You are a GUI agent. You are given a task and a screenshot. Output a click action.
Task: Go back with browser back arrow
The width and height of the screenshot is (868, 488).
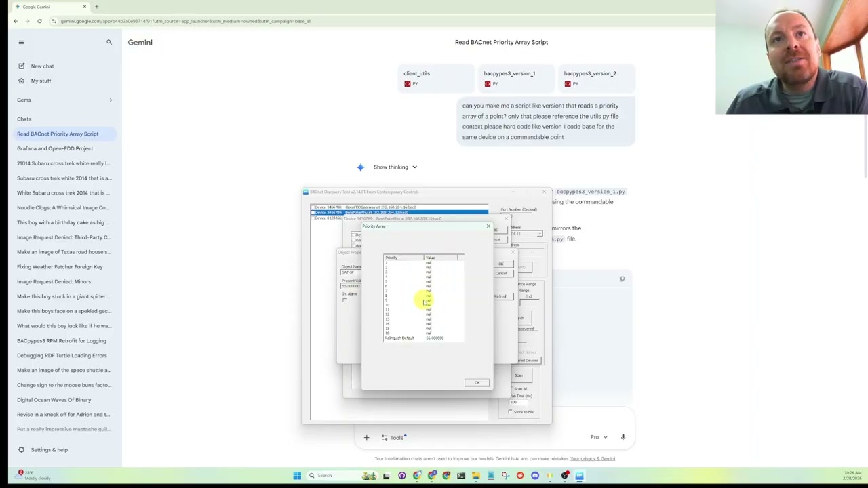click(x=15, y=21)
